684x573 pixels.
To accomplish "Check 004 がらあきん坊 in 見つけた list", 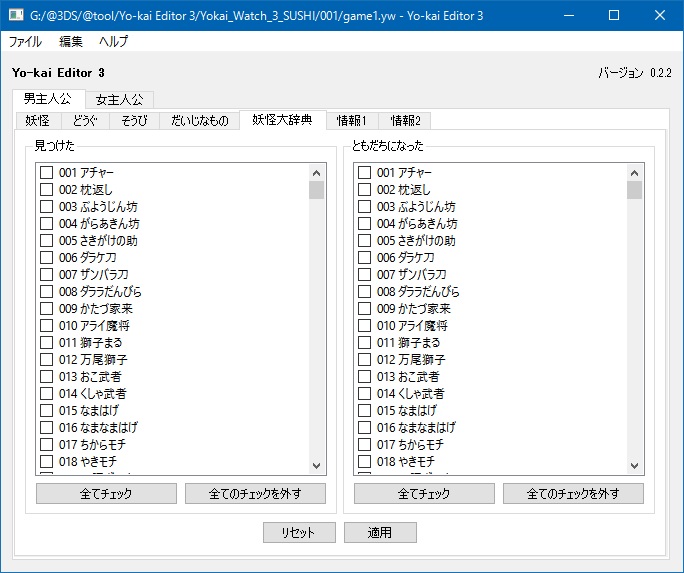I will click(x=47, y=223).
